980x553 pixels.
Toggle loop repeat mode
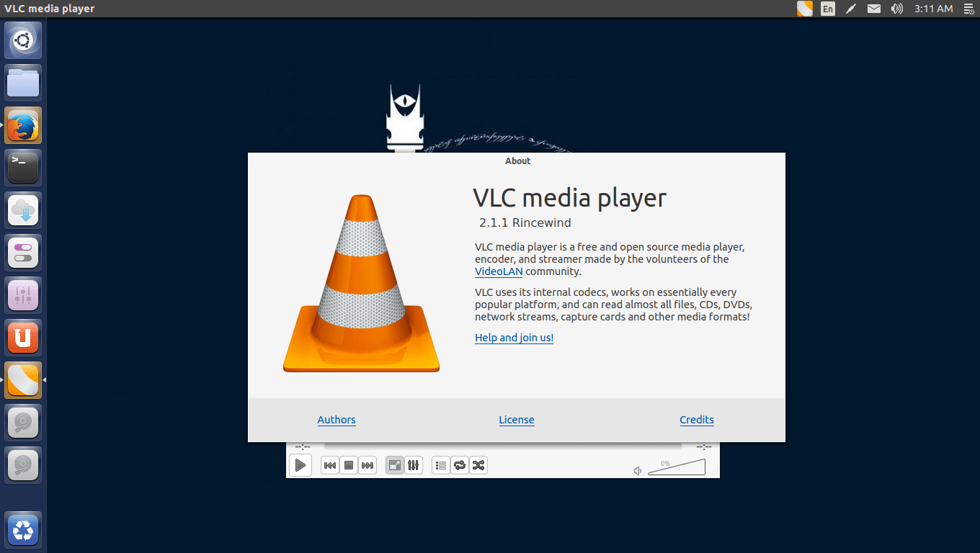(x=460, y=465)
